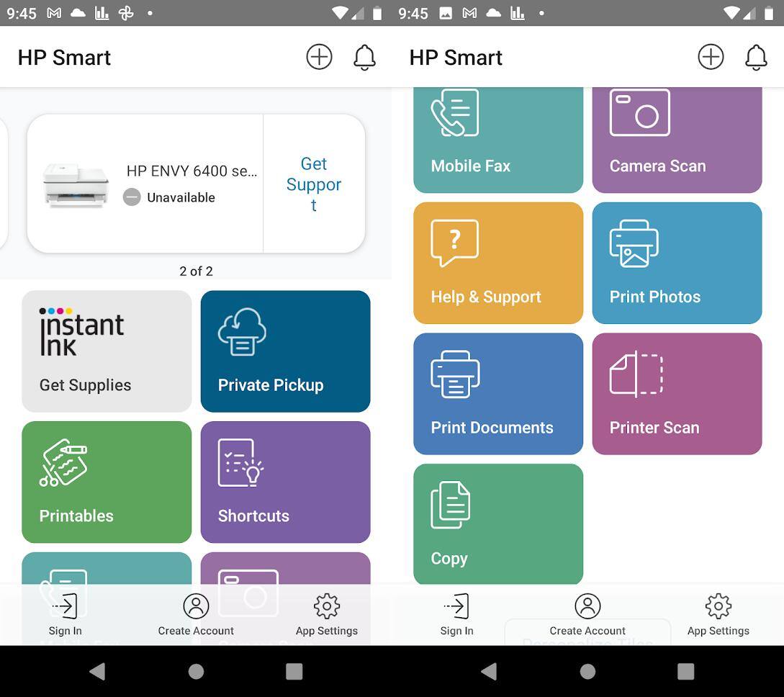Open the Help & Support tile
784x697 pixels.
(498, 263)
